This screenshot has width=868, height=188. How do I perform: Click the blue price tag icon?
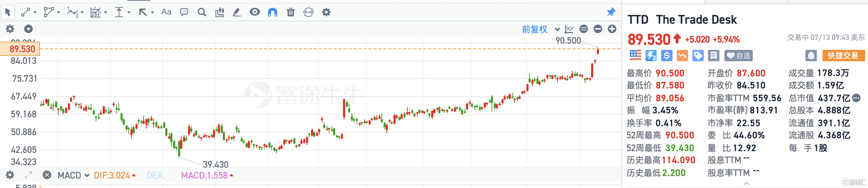point(698,56)
